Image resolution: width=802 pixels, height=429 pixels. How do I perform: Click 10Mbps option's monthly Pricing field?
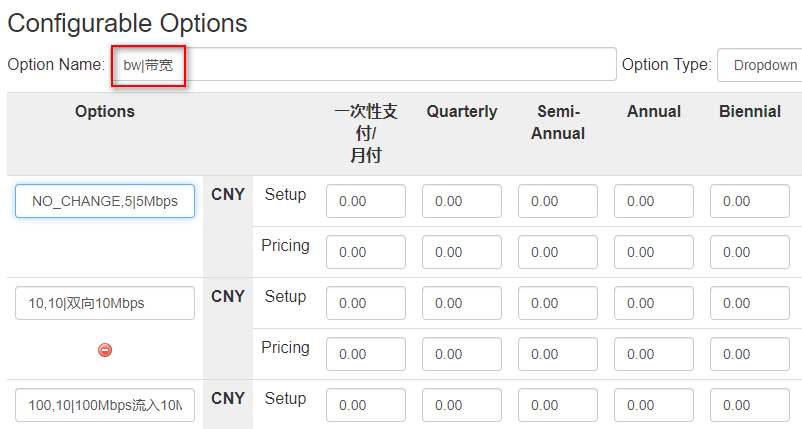[366, 354]
